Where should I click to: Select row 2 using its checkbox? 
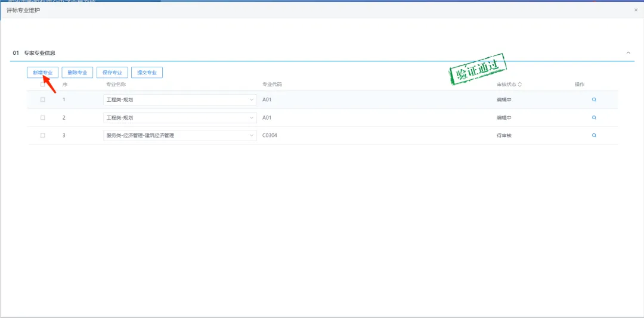tap(42, 118)
